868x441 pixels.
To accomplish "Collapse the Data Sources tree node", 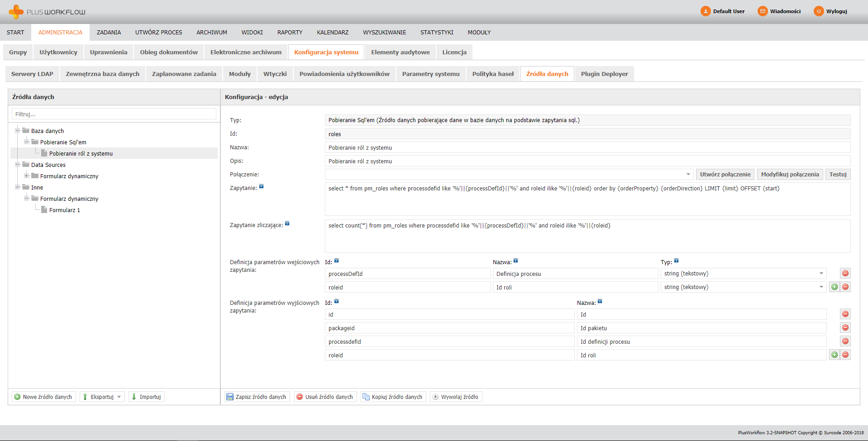I will (x=17, y=165).
